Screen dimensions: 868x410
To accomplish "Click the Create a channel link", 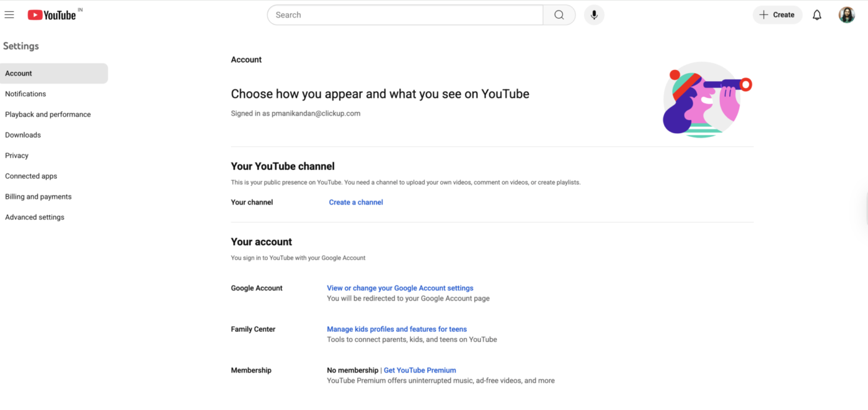I will point(356,203).
